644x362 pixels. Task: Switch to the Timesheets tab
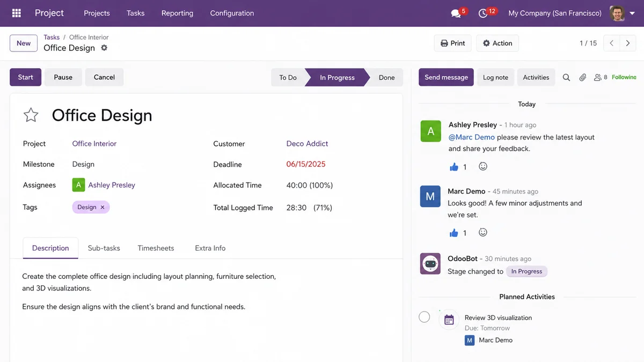[156, 248]
